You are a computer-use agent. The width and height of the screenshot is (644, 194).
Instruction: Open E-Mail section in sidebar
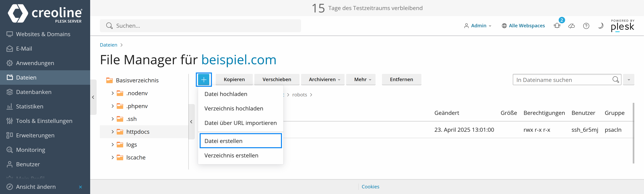[45, 49]
